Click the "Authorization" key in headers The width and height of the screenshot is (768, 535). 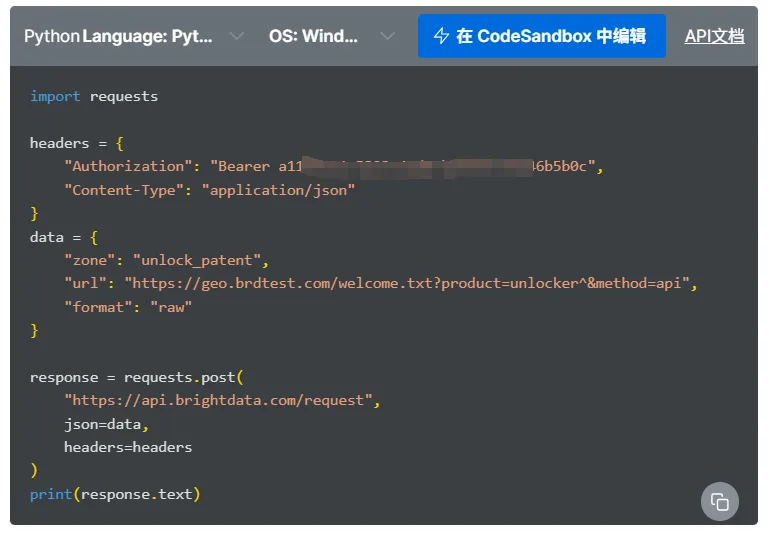(128, 167)
